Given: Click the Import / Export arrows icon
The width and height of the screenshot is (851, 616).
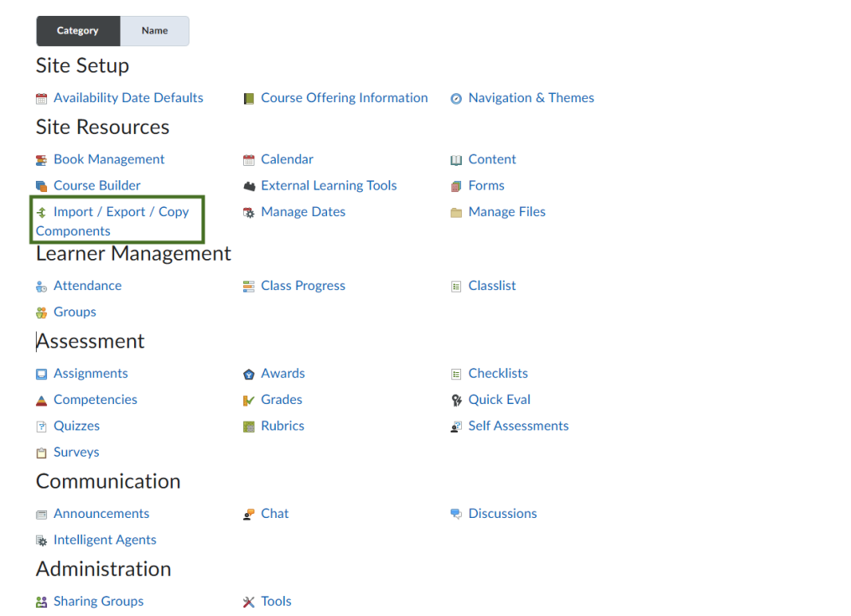Looking at the screenshot, I should click(x=41, y=212).
